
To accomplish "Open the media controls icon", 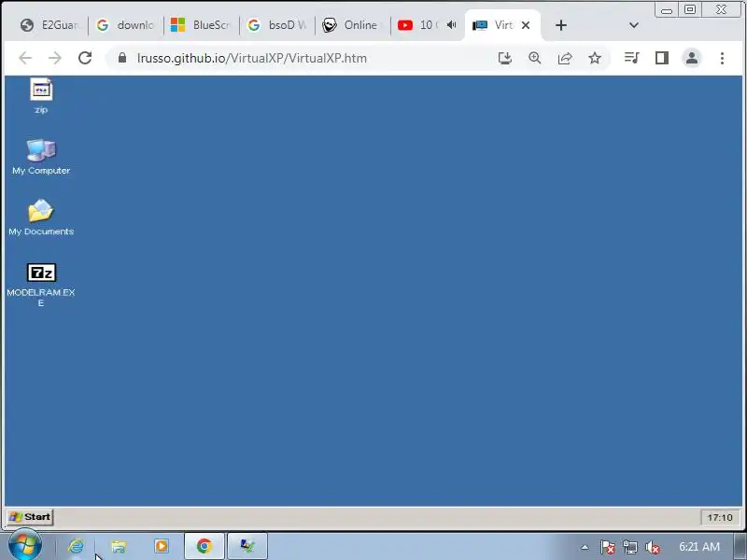I will (632, 58).
